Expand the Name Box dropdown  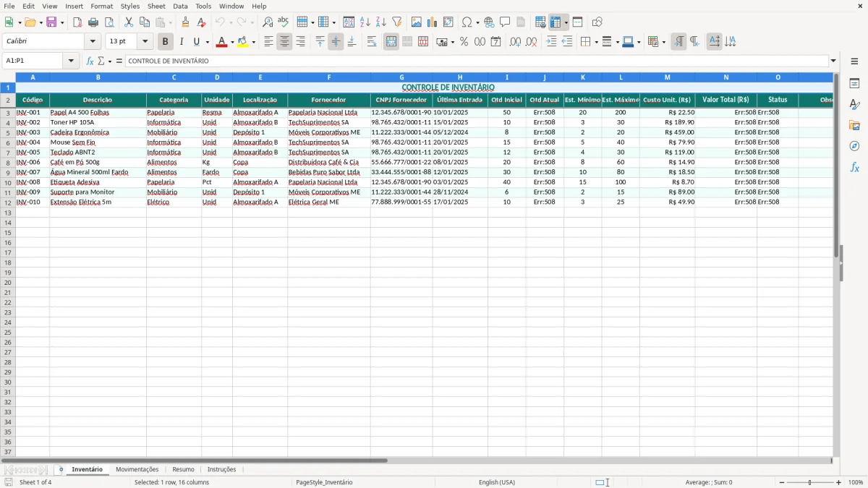(x=72, y=61)
